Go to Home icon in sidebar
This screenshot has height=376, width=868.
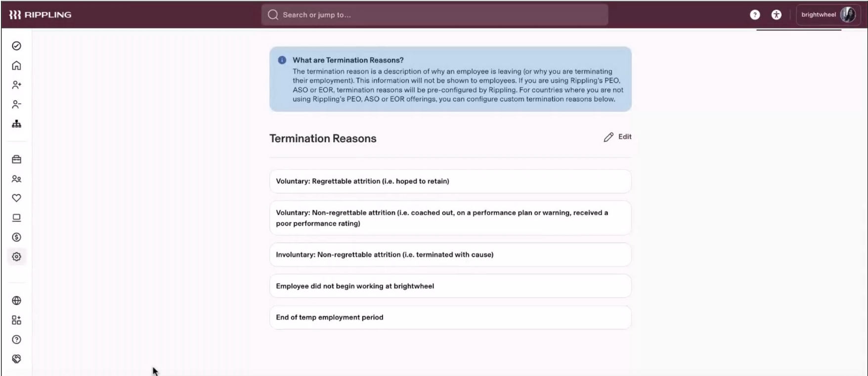16,65
